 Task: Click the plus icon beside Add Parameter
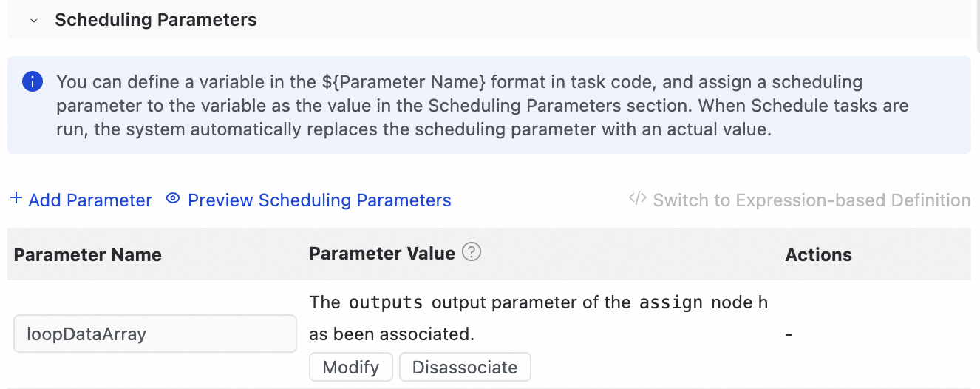click(x=16, y=200)
